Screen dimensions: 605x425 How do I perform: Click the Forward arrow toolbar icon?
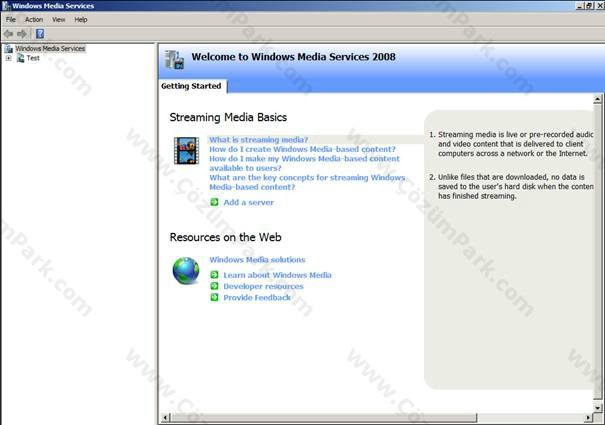[22, 34]
